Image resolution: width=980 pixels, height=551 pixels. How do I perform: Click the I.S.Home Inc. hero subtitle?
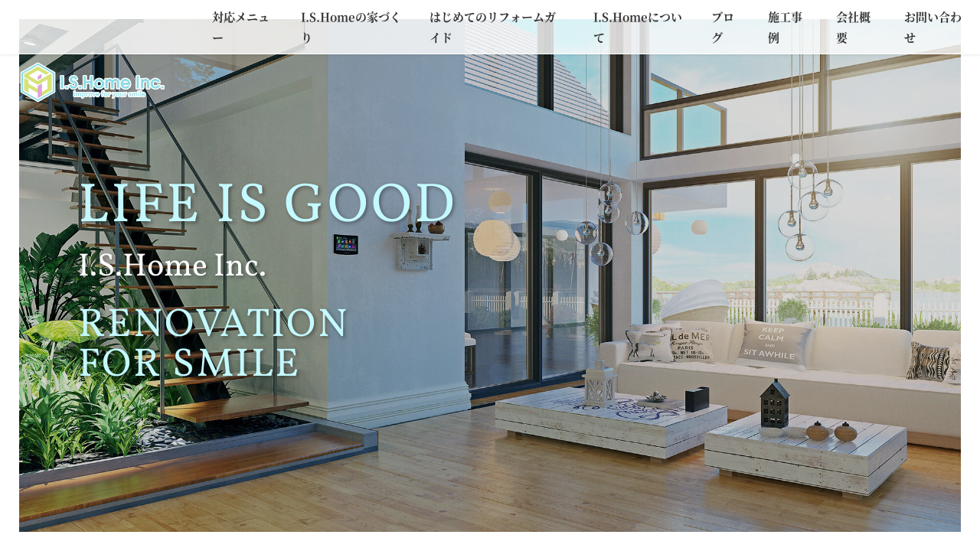tap(172, 266)
